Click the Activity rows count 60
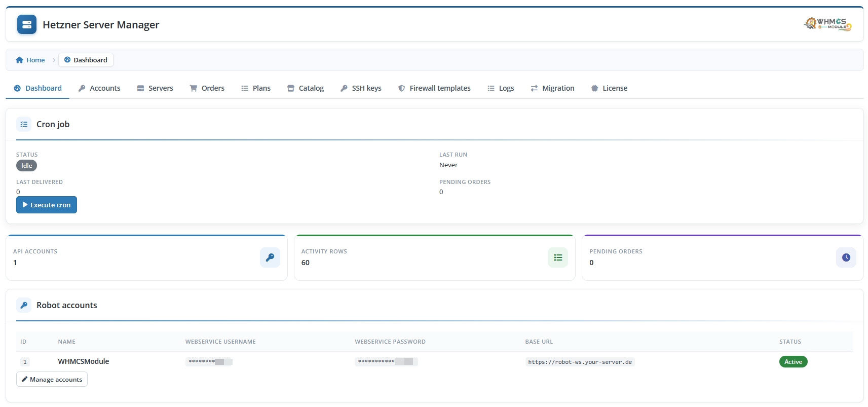 (x=306, y=263)
